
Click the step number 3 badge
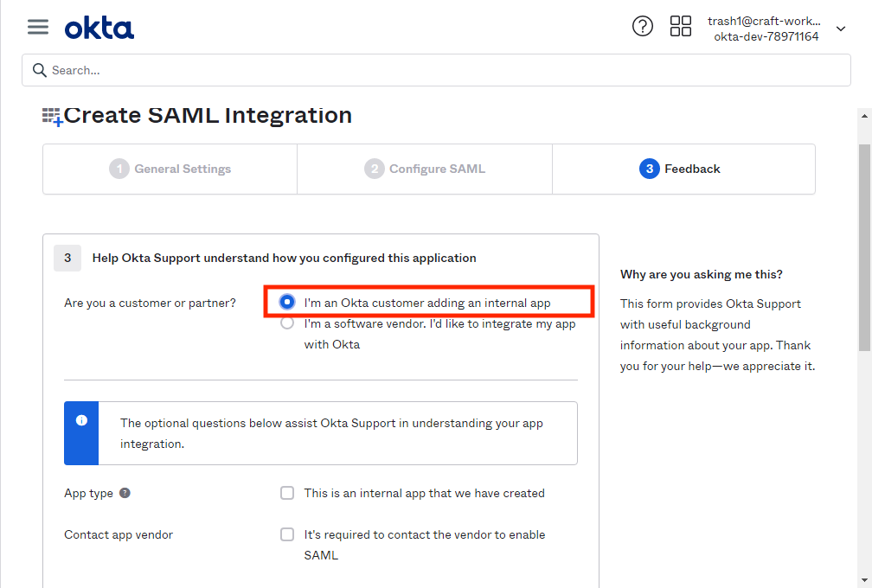coord(67,258)
